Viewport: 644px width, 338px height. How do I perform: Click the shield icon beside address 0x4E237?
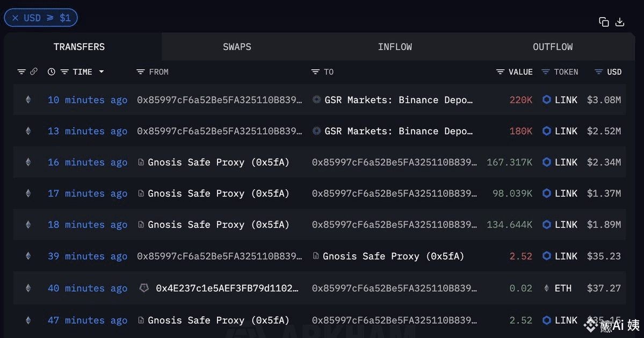point(143,288)
